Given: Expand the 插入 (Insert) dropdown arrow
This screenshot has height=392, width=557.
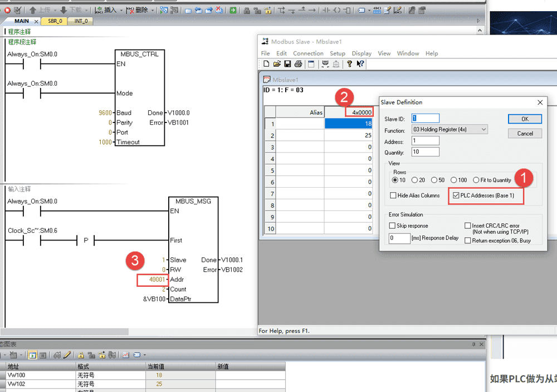Looking at the screenshot, I should [x=120, y=10].
